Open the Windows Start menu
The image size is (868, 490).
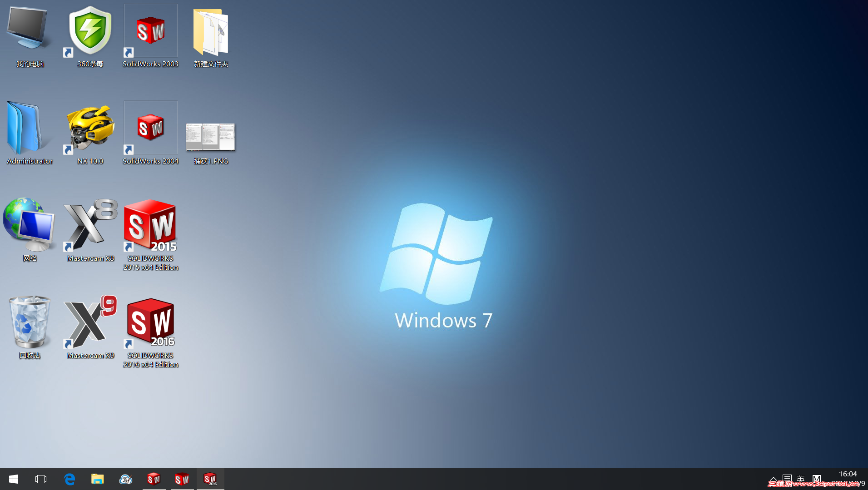click(14, 479)
